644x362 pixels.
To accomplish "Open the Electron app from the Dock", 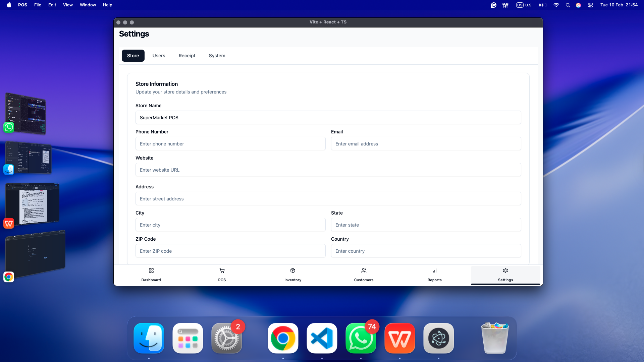I will click(x=438, y=338).
